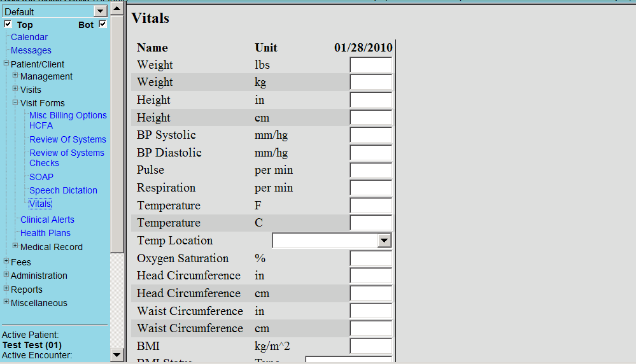Expand the Visits tree node
This screenshot has height=364, width=636.
click(x=15, y=88)
